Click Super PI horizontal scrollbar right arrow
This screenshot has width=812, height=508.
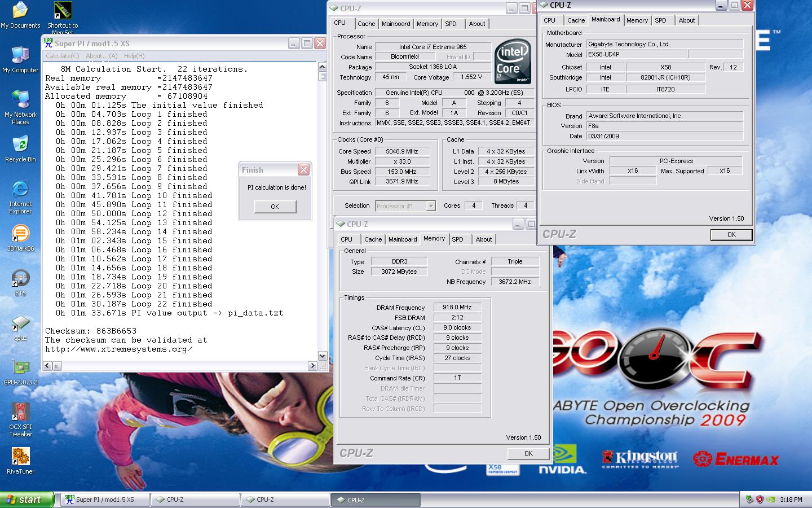click(x=312, y=366)
